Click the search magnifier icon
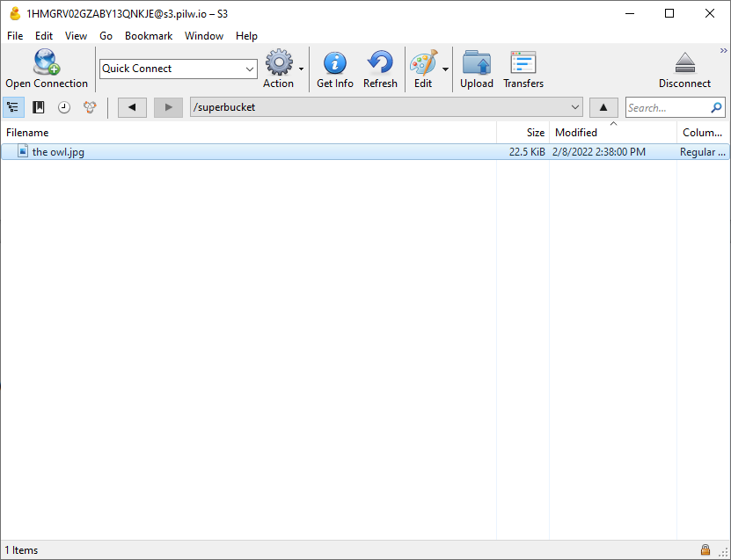This screenshot has width=731, height=560. tap(716, 107)
